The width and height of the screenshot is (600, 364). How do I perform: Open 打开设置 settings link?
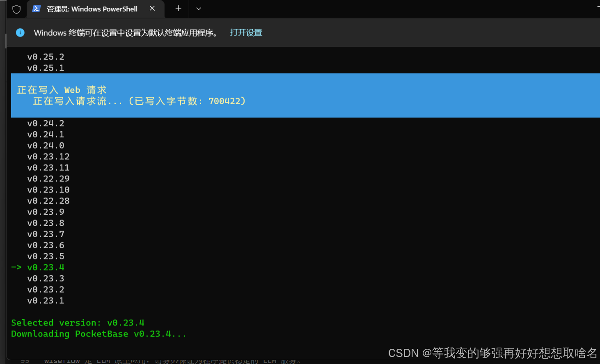[x=245, y=32]
